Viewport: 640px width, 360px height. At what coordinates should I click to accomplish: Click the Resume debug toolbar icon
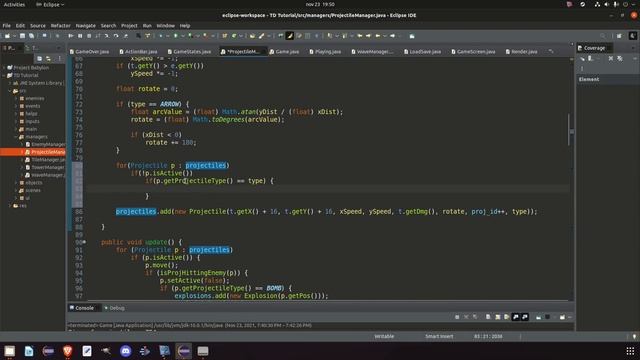point(71,36)
